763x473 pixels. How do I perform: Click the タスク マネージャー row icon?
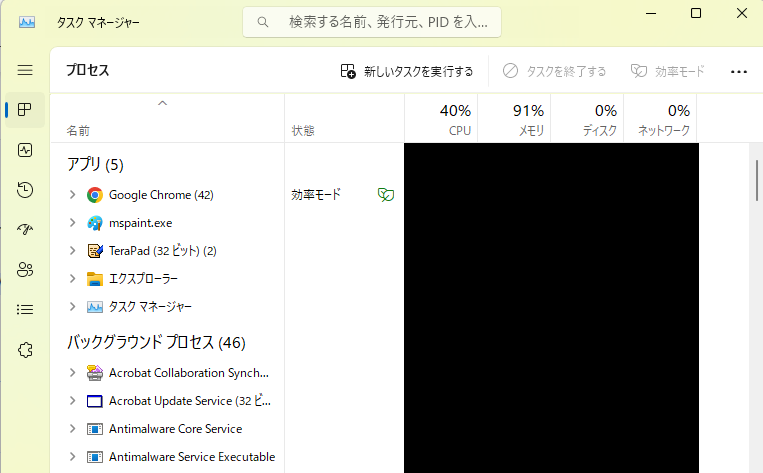[x=95, y=307]
